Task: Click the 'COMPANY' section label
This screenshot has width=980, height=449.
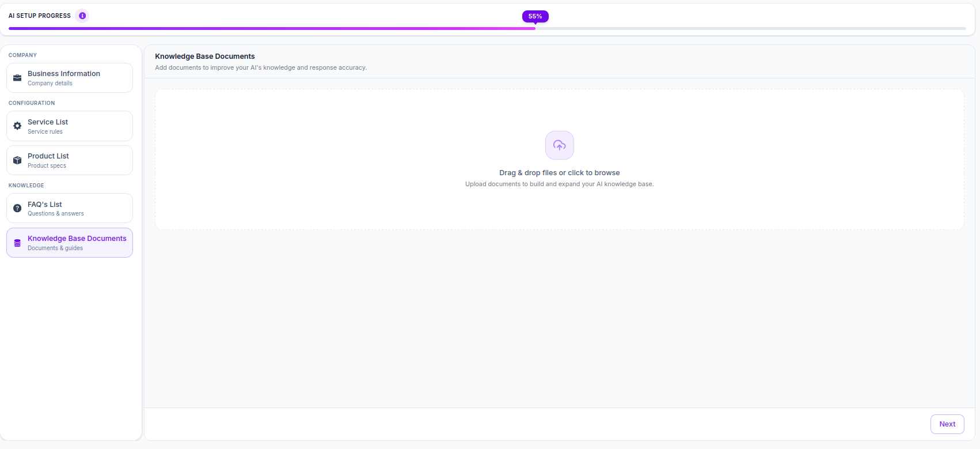Action: click(22, 55)
